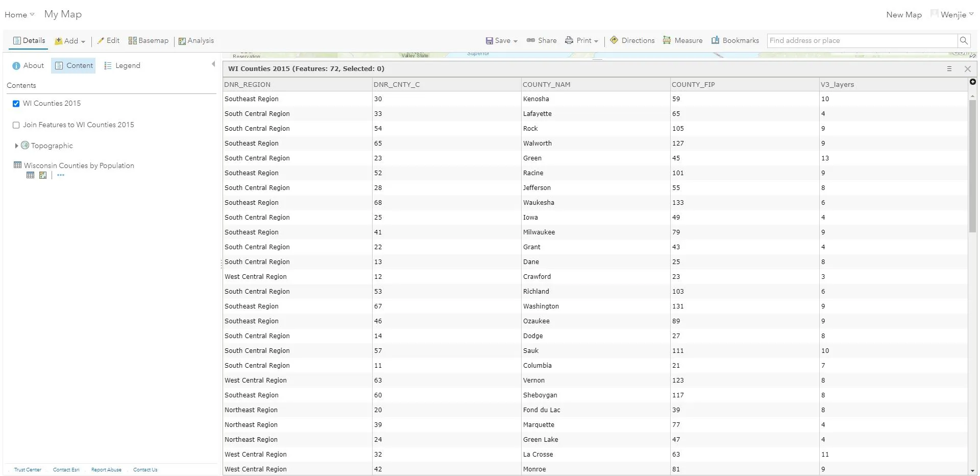The width and height of the screenshot is (980, 476).
Task: Click the search magnifier icon
Action: click(x=964, y=40)
